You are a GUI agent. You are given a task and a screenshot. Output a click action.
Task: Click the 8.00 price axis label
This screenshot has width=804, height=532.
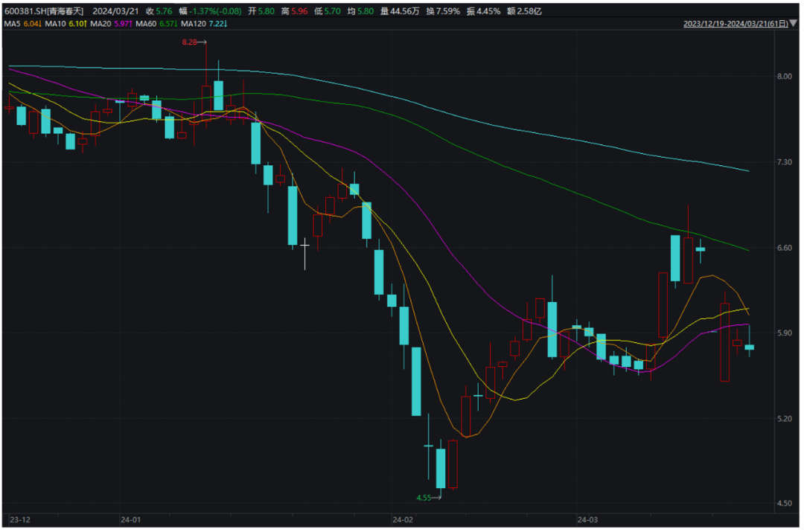[784, 77]
